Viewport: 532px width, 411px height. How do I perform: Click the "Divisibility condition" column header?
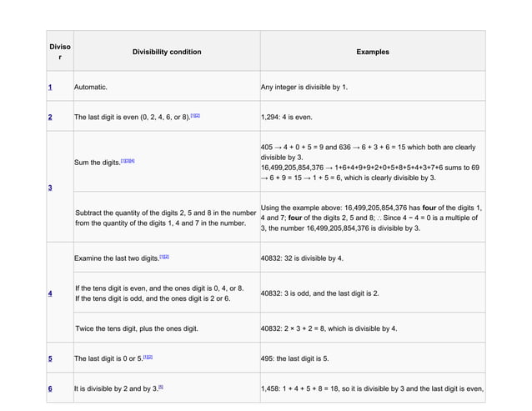(166, 53)
